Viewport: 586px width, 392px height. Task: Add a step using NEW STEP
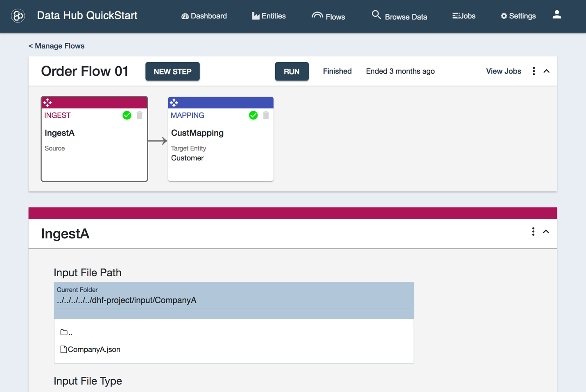pos(172,71)
